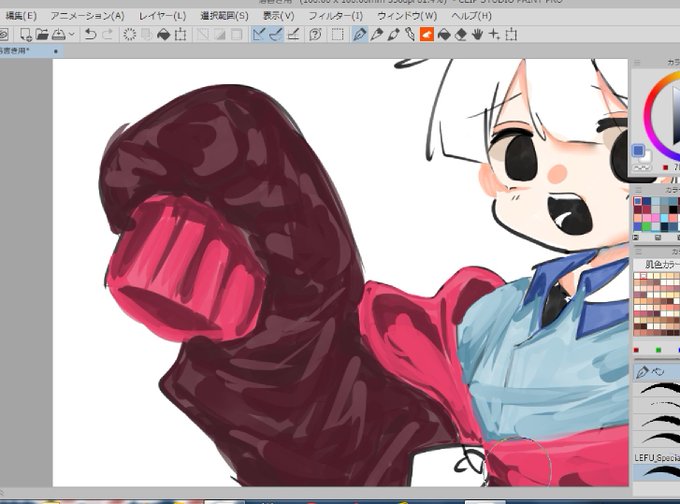Select the highlighted Pen tool icon
This screenshot has height=504, width=680.
360,34
